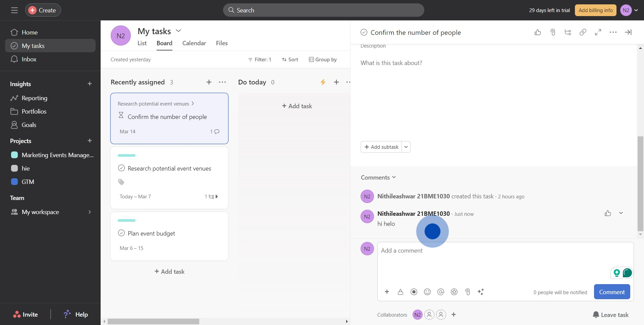Switch to Calendar tab
Image resolution: width=644 pixels, height=325 pixels.
[194, 43]
